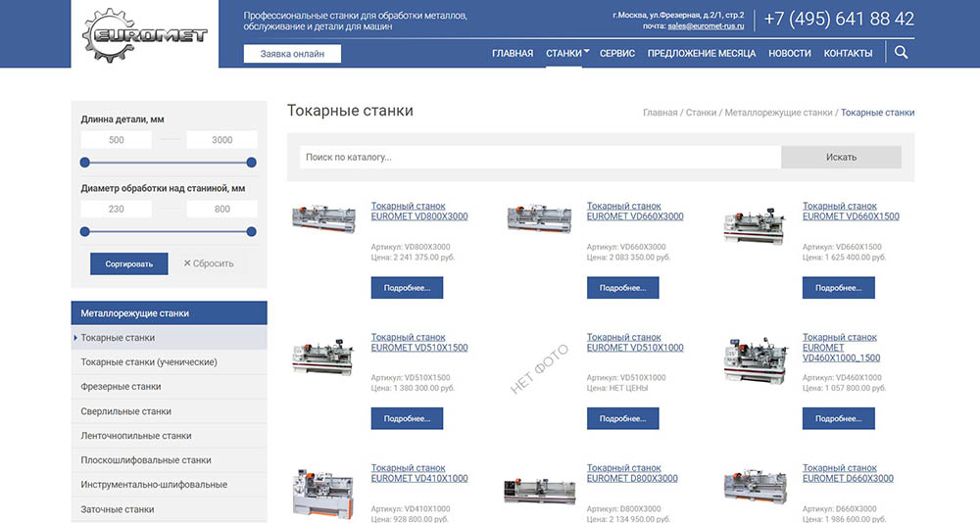Click Подробнее button for VD660X3000
980x523 pixels.
point(622,288)
